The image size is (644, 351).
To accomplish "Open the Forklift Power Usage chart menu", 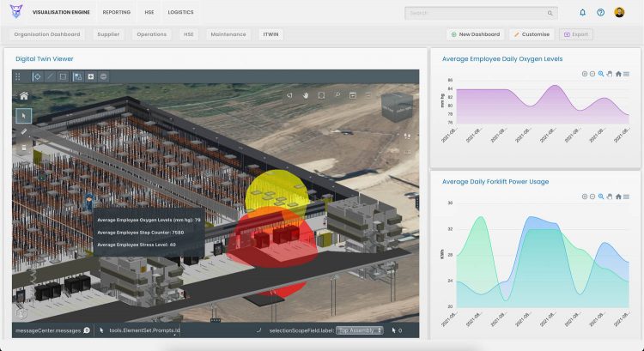I will tap(627, 197).
